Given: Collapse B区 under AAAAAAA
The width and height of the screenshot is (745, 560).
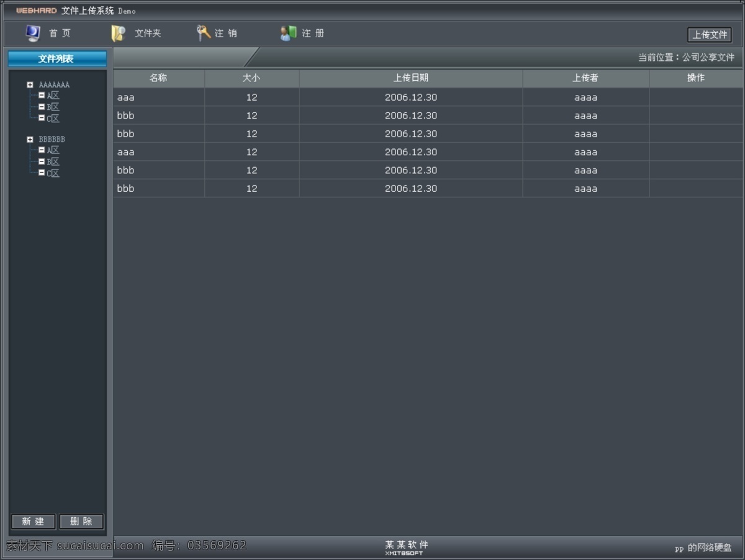Looking at the screenshot, I should pyautogui.click(x=42, y=107).
